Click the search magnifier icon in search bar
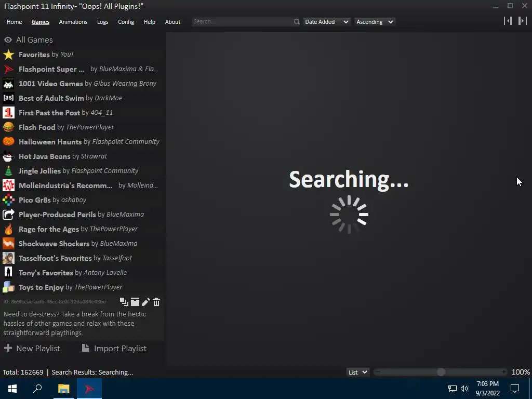532x399 pixels. point(297,22)
